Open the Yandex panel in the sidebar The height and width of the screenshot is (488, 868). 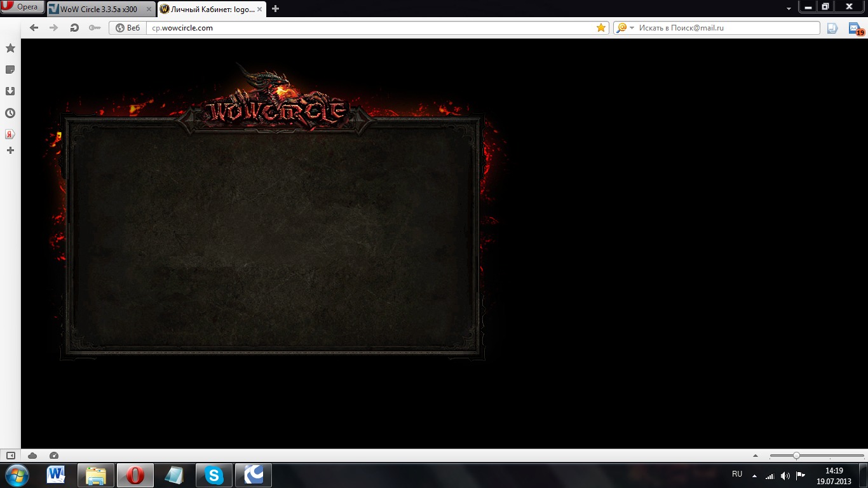coord(10,135)
